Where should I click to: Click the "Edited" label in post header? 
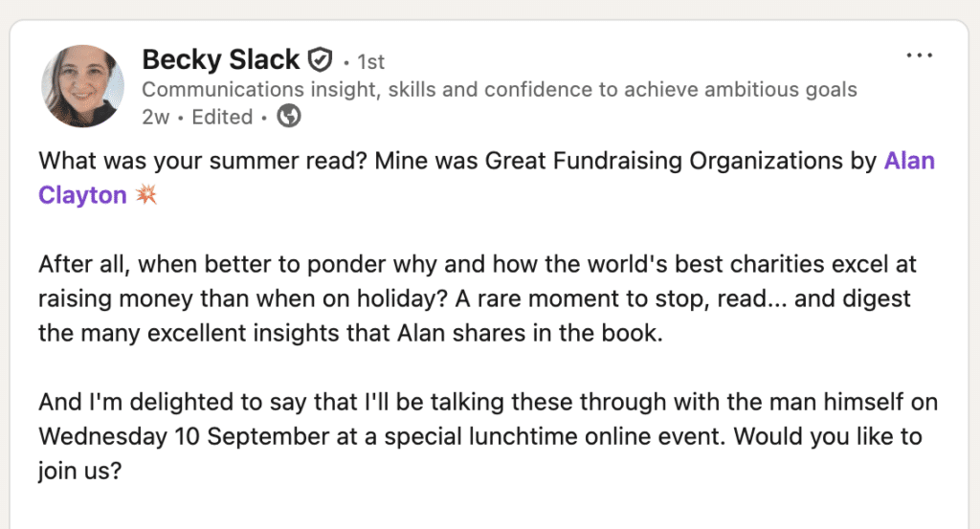click(x=222, y=117)
